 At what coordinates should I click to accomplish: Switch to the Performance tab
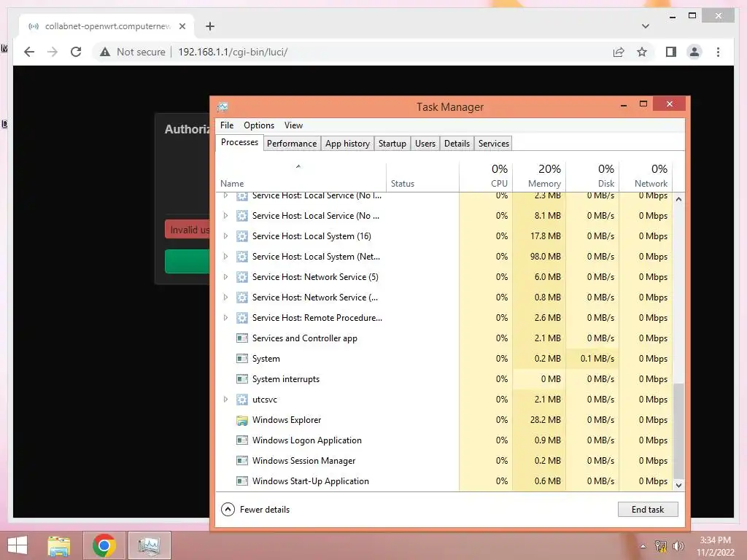[292, 144]
